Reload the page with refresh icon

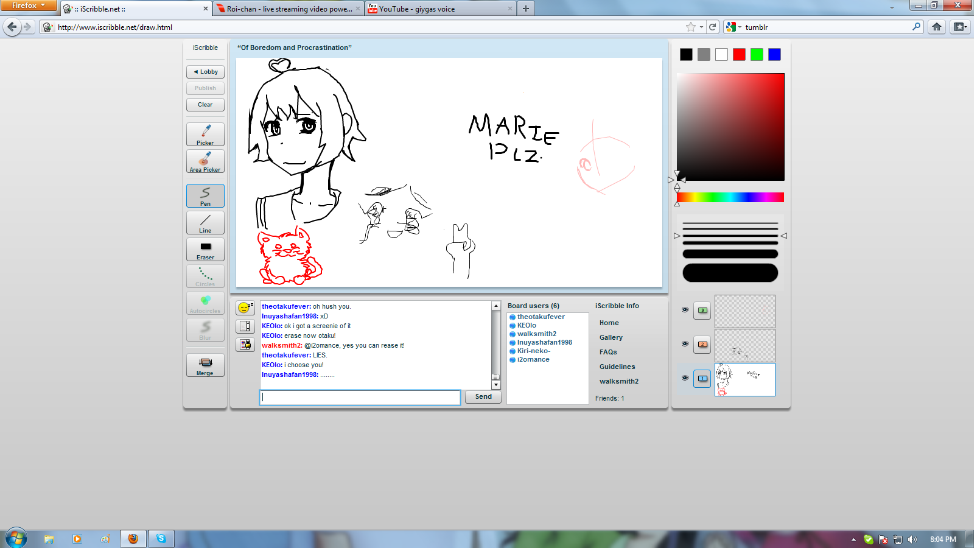click(x=712, y=27)
